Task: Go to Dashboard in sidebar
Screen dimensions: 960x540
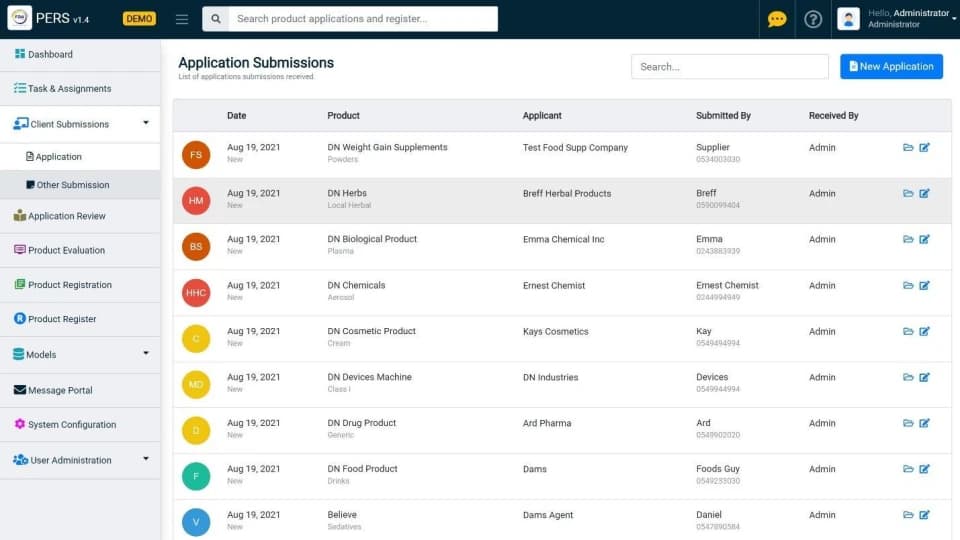Action: click(x=80, y=54)
